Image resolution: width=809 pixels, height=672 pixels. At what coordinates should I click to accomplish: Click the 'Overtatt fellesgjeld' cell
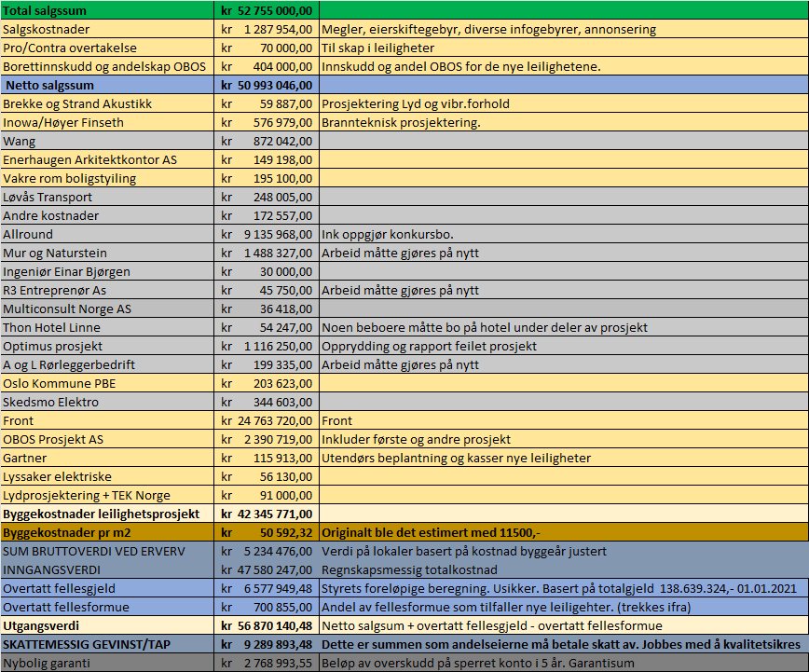(x=107, y=588)
